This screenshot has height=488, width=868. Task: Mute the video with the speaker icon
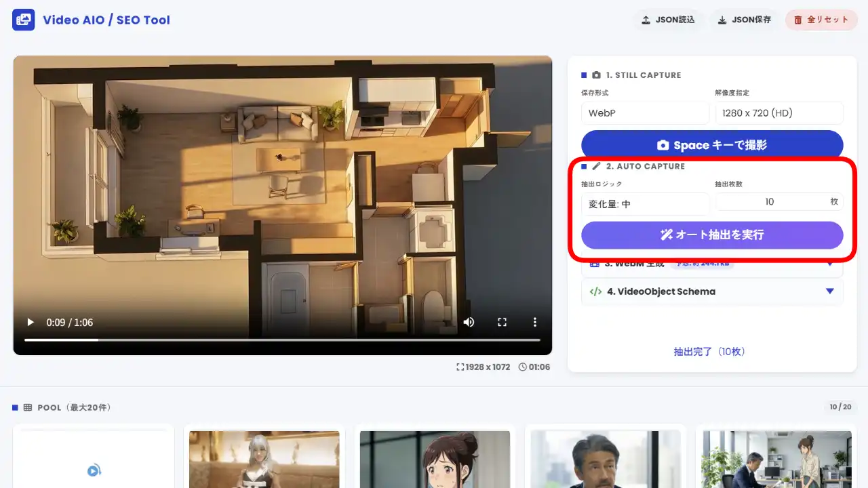(x=469, y=322)
